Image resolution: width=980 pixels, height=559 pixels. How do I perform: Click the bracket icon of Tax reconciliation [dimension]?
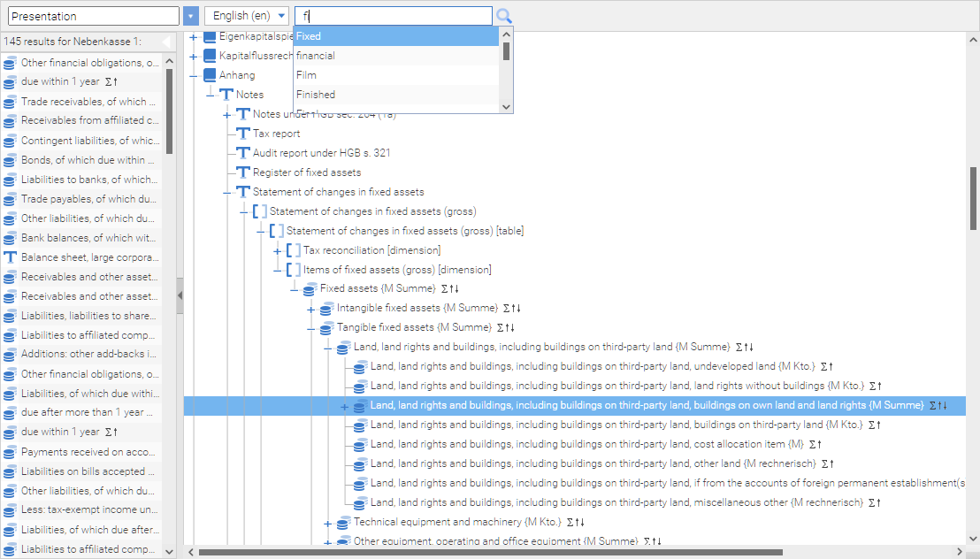tap(293, 250)
